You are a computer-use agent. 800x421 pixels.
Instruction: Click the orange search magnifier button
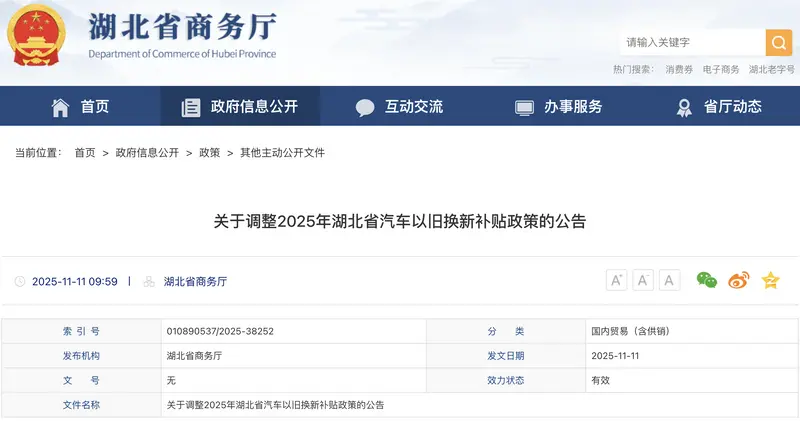778,43
